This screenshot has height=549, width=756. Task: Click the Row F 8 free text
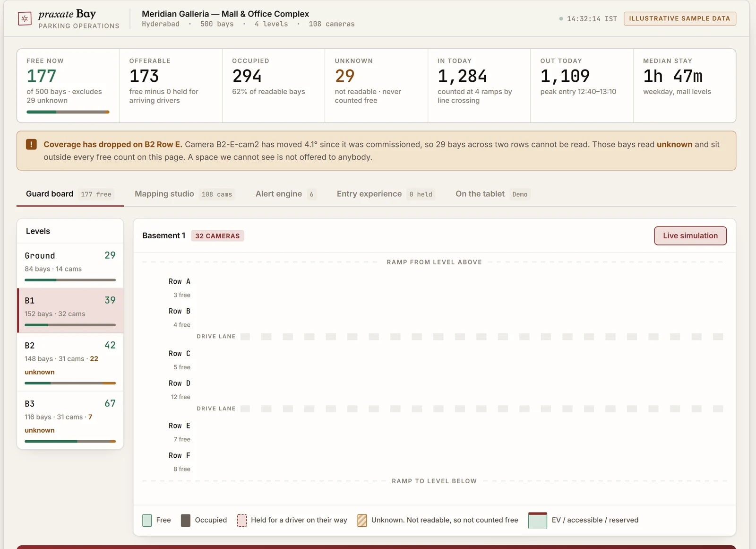click(x=182, y=469)
